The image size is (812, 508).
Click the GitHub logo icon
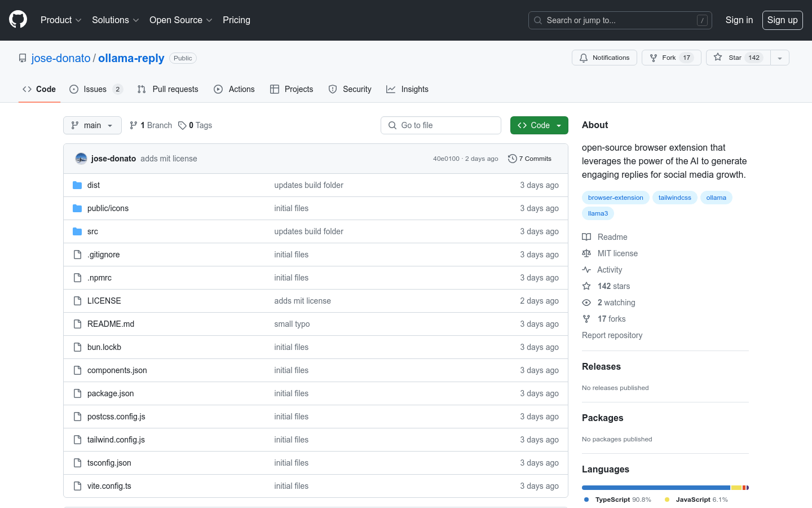tap(18, 20)
